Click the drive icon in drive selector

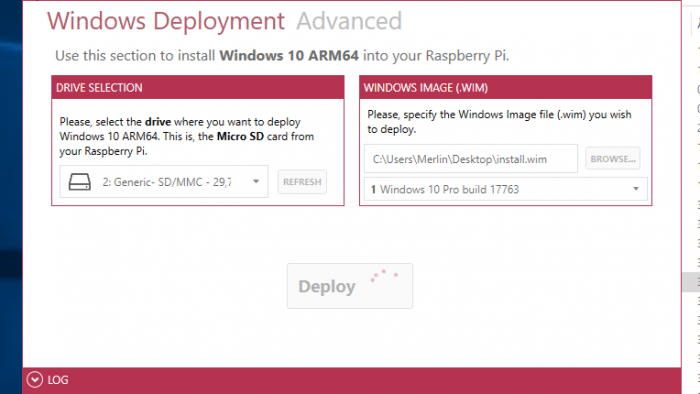pyautogui.click(x=80, y=182)
